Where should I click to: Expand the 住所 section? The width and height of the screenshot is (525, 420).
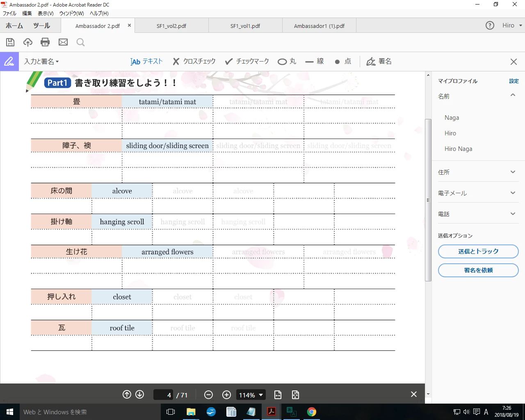pyautogui.click(x=513, y=172)
